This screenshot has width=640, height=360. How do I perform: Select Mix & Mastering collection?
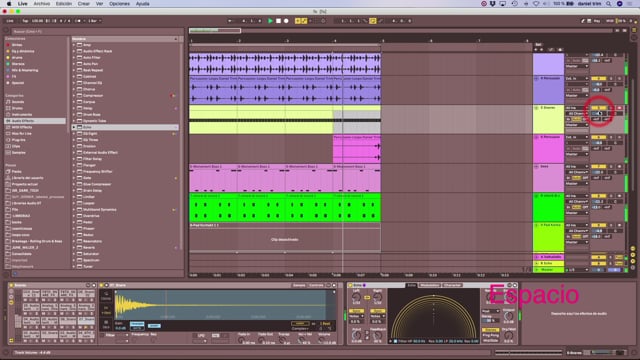pos(24,70)
